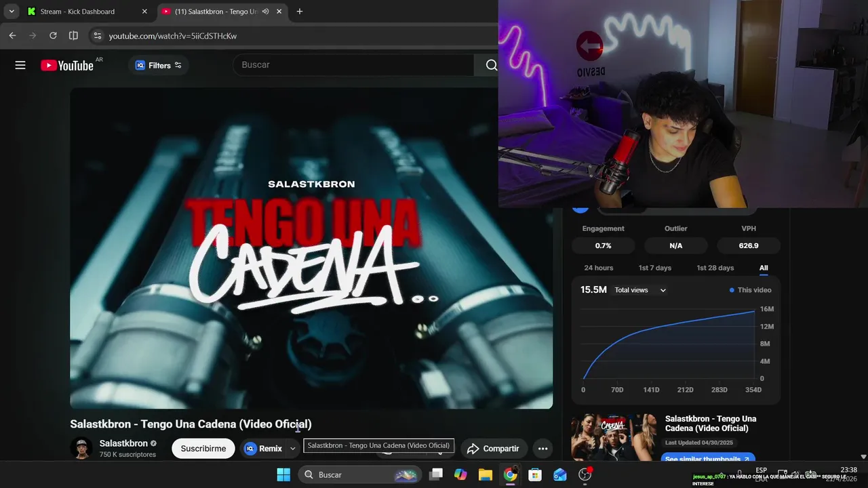This screenshot has height=488, width=868.
Task: Open the vidIQ Filters button
Action: coord(159,65)
